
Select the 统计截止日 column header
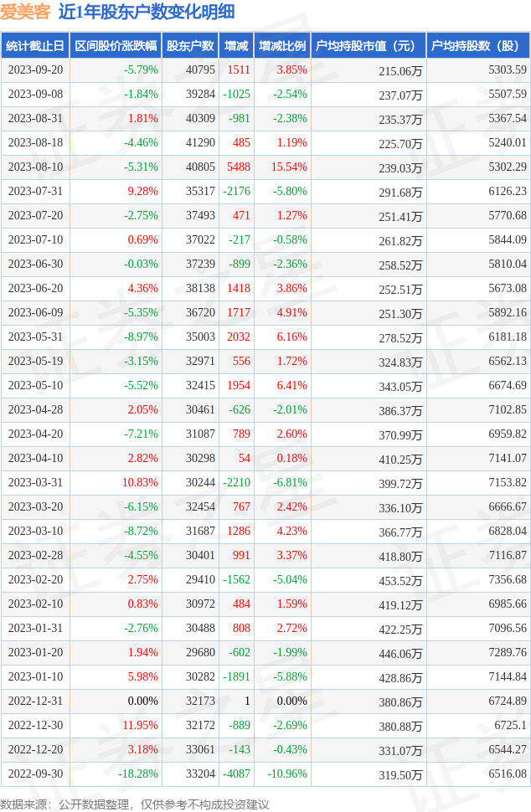pyautogui.click(x=35, y=45)
